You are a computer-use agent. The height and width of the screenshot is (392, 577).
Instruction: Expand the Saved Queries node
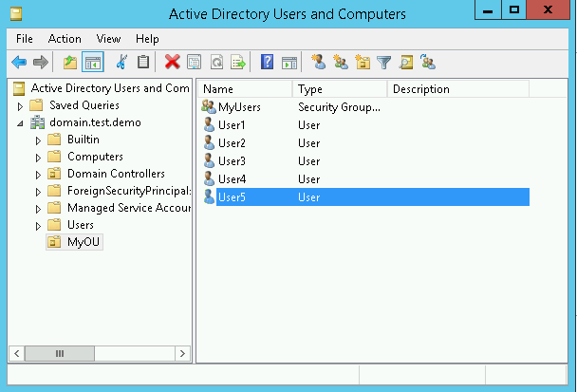point(20,106)
